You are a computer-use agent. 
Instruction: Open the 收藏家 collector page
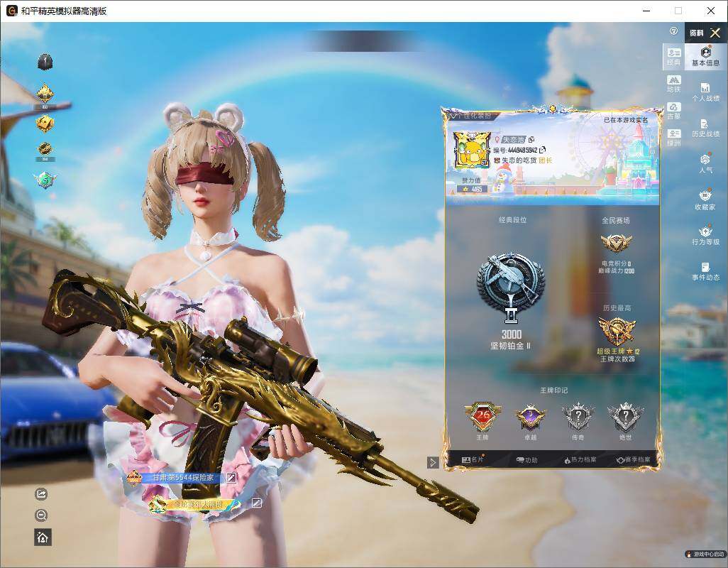pyautogui.click(x=705, y=200)
